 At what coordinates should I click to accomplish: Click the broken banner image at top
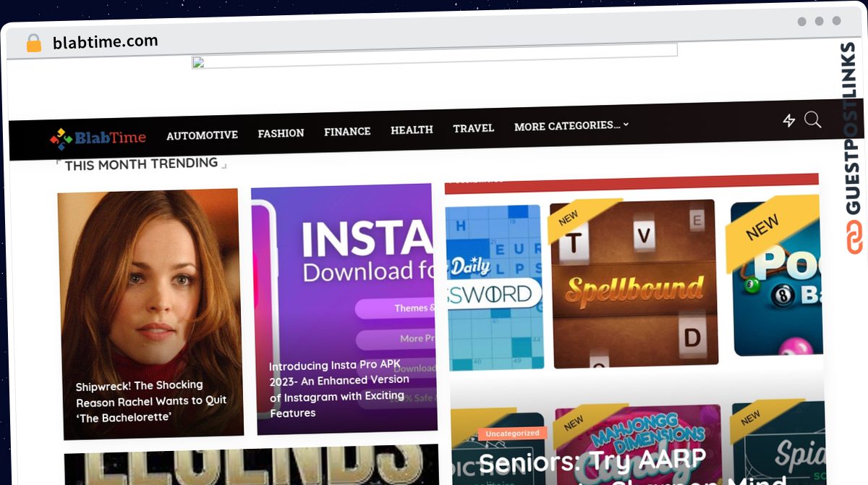pyautogui.click(x=435, y=56)
